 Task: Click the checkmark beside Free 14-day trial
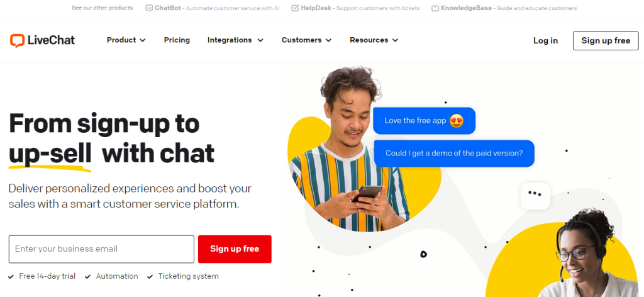11,276
